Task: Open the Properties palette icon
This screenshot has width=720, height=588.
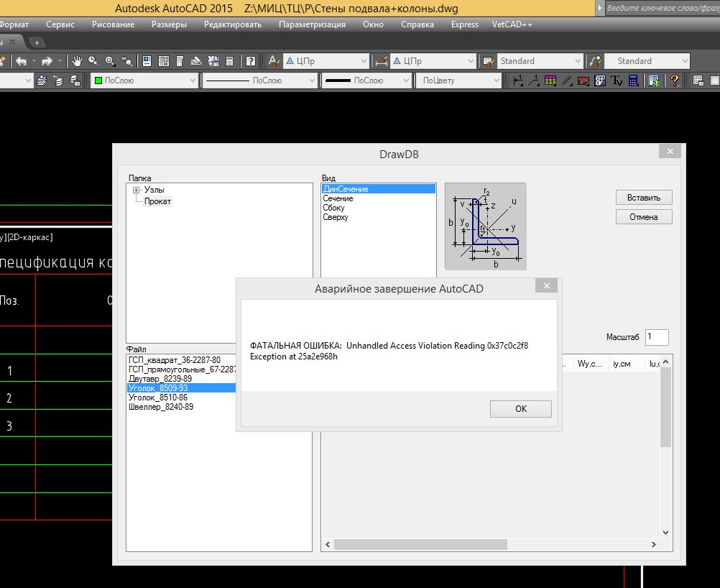Action: [x=147, y=61]
